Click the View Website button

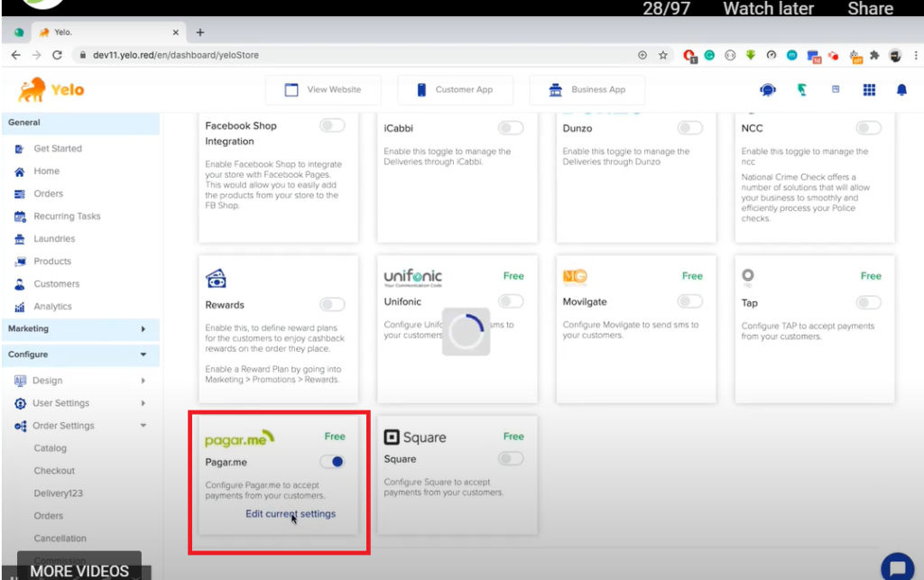click(323, 89)
